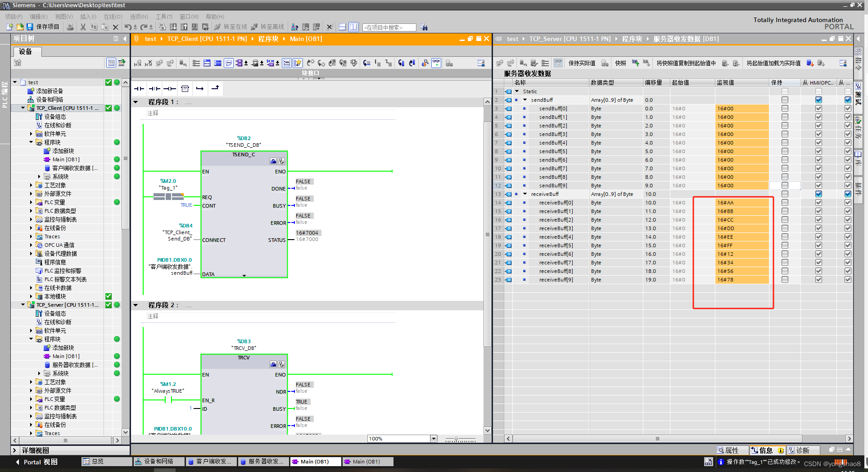Click monitoring glasses icon in Main editor toolbar

(x=436, y=63)
